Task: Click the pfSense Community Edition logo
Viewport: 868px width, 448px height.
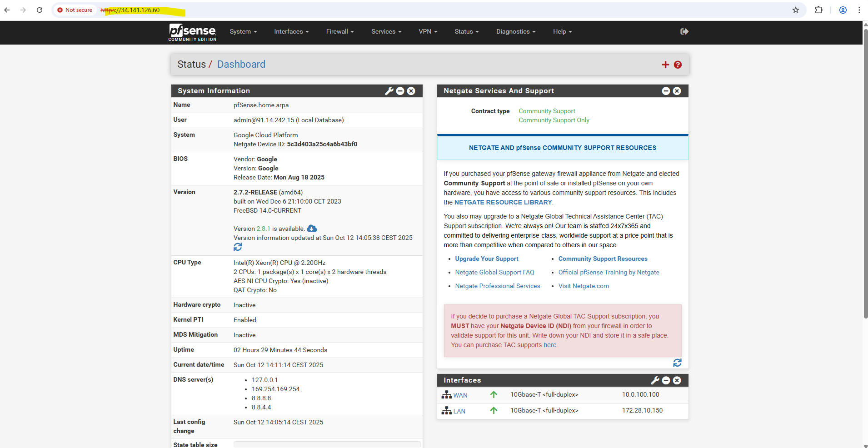Action: tap(192, 32)
